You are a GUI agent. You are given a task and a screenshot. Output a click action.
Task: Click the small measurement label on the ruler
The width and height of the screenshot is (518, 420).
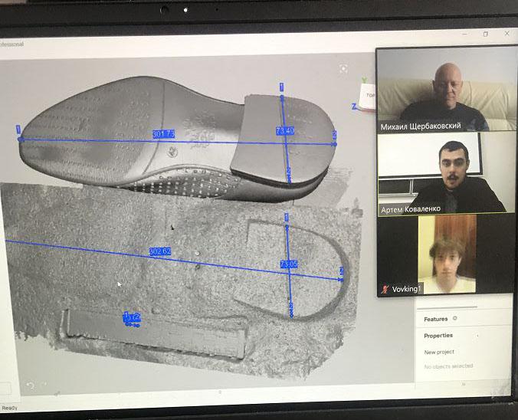[132, 317]
